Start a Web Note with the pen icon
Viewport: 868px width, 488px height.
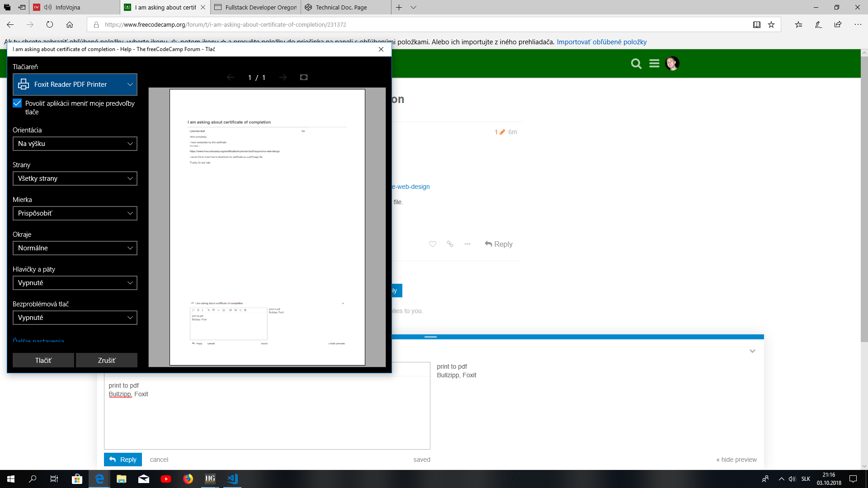tap(818, 25)
